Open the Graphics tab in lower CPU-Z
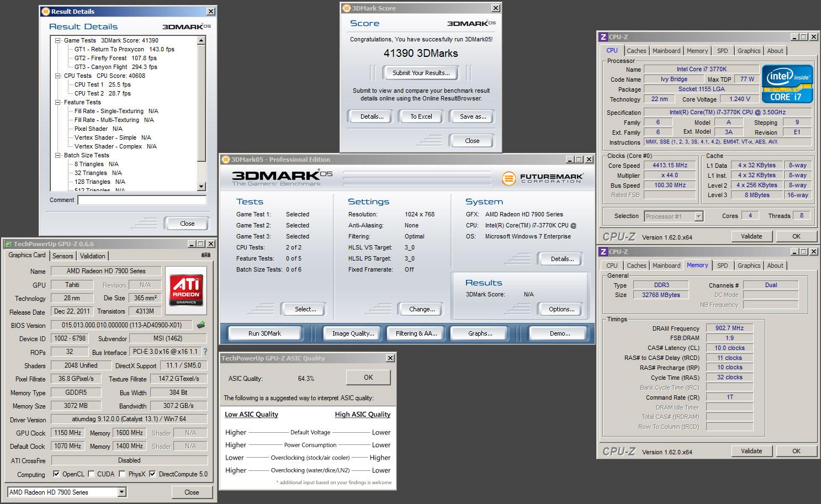 [x=749, y=266]
